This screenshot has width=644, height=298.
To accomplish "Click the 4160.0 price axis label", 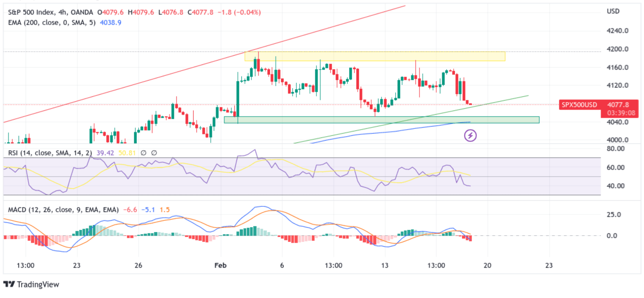I will tap(617, 67).
